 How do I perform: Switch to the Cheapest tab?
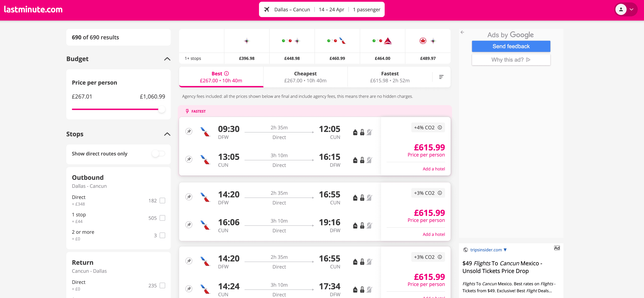(x=305, y=77)
